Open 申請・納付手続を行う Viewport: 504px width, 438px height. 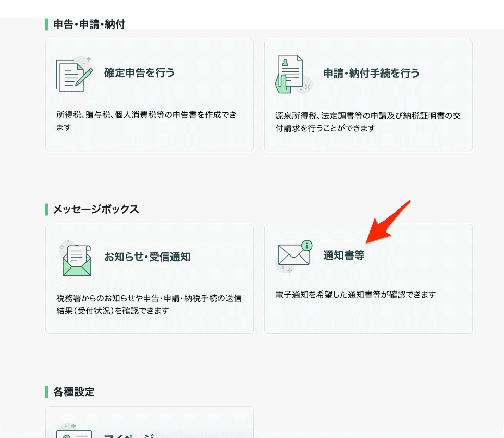(368, 94)
